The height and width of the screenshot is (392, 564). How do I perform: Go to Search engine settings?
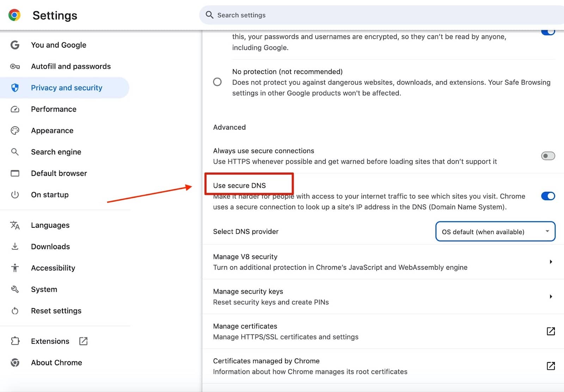click(56, 152)
